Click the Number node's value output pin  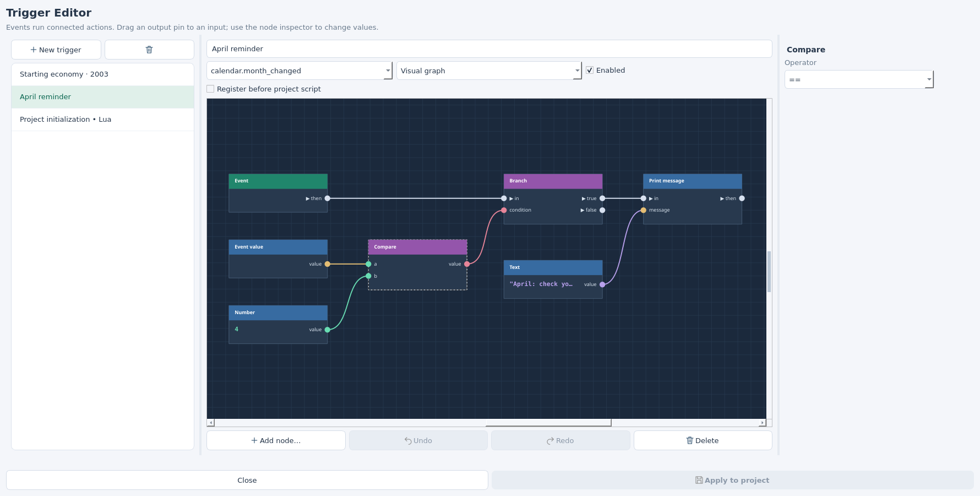click(328, 330)
